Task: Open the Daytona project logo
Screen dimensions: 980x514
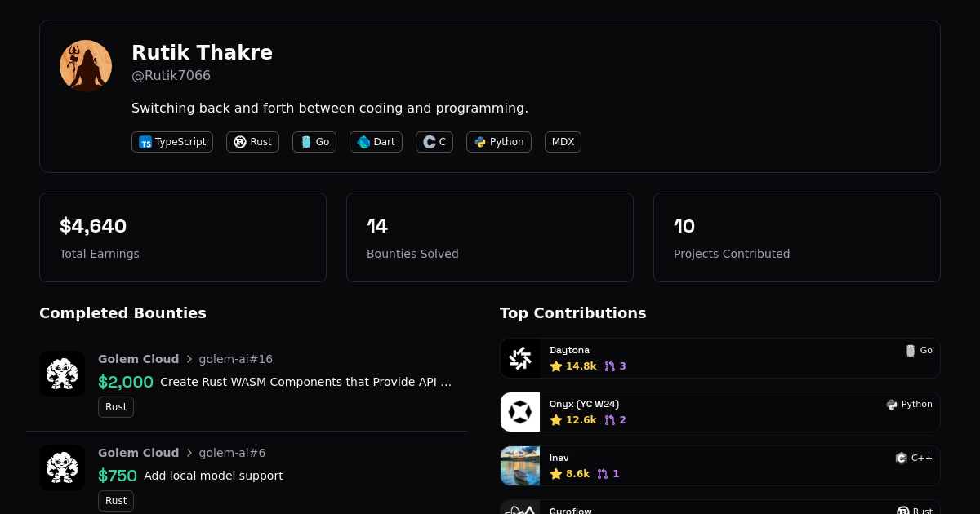Action: coord(520,358)
